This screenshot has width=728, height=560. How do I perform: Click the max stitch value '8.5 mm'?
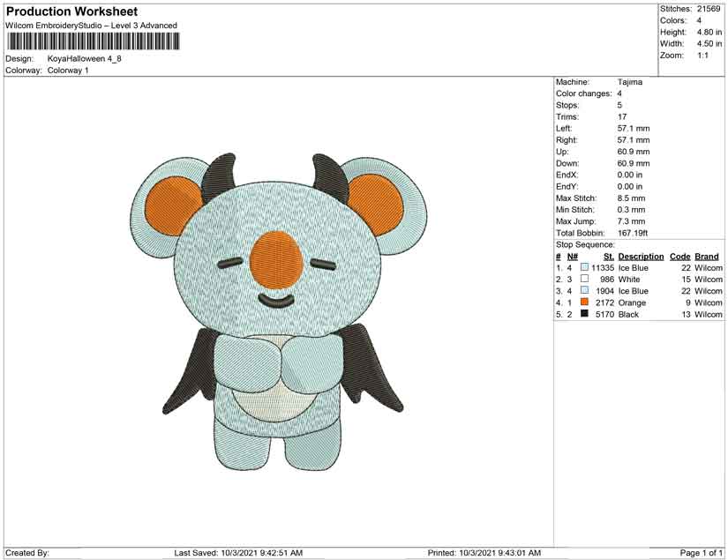tap(632, 198)
